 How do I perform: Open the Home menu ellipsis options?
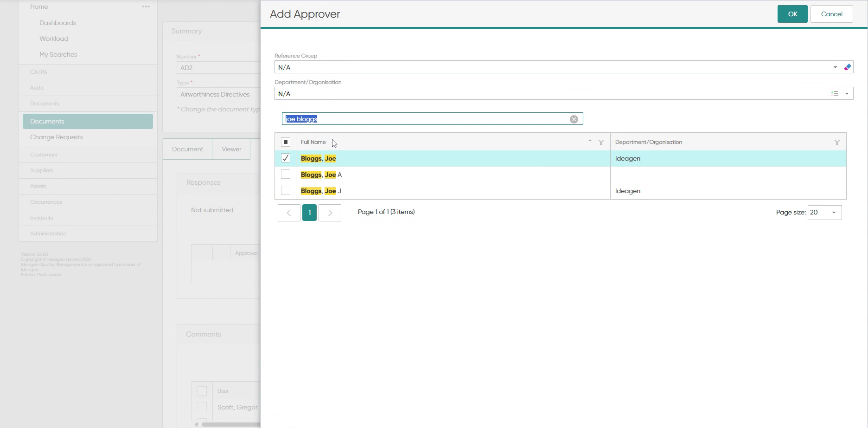(146, 6)
